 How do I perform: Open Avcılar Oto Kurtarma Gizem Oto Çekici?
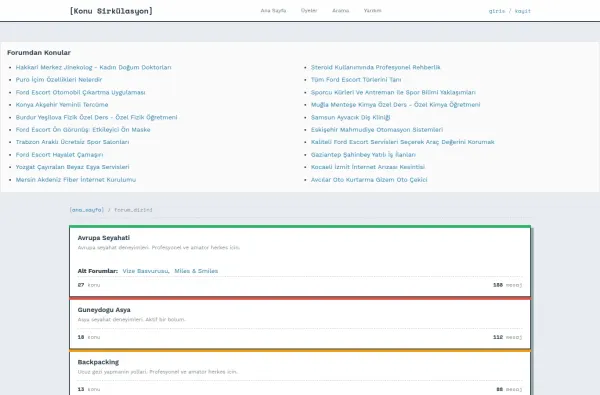369,180
